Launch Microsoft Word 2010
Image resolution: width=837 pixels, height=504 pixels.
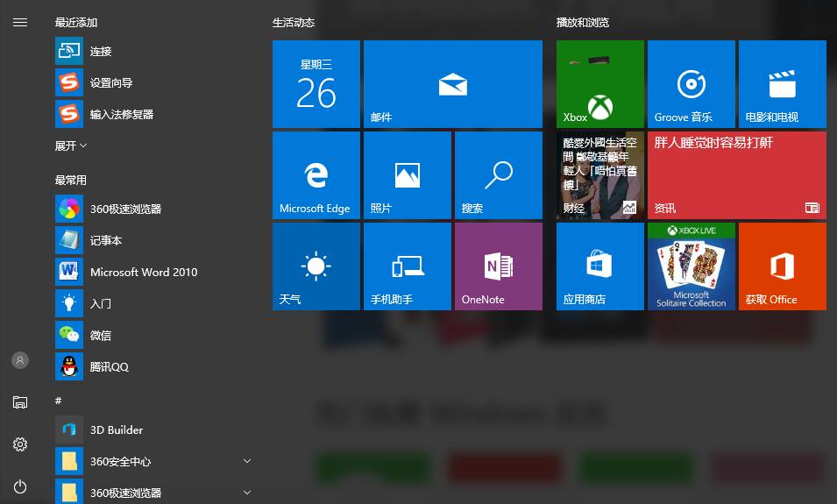click(x=153, y=272)
